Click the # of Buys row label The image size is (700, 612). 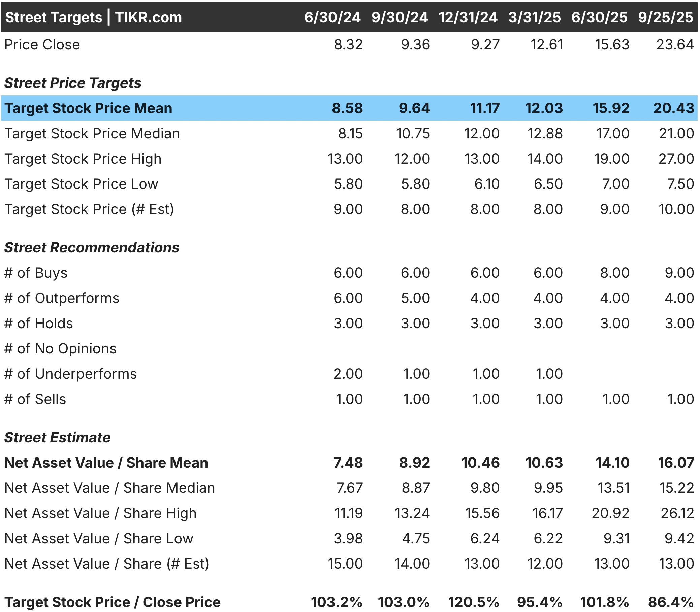[x=36, y=273]
